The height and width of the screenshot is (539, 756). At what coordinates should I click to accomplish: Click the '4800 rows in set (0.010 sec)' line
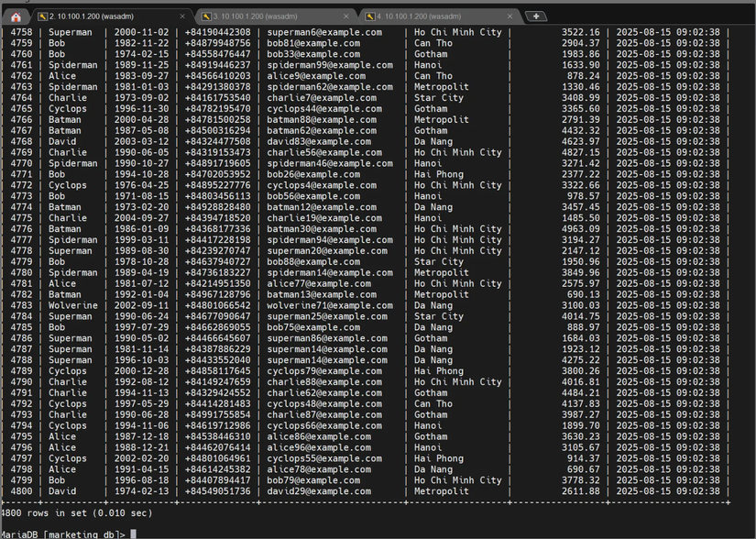[x=77, y=513]
